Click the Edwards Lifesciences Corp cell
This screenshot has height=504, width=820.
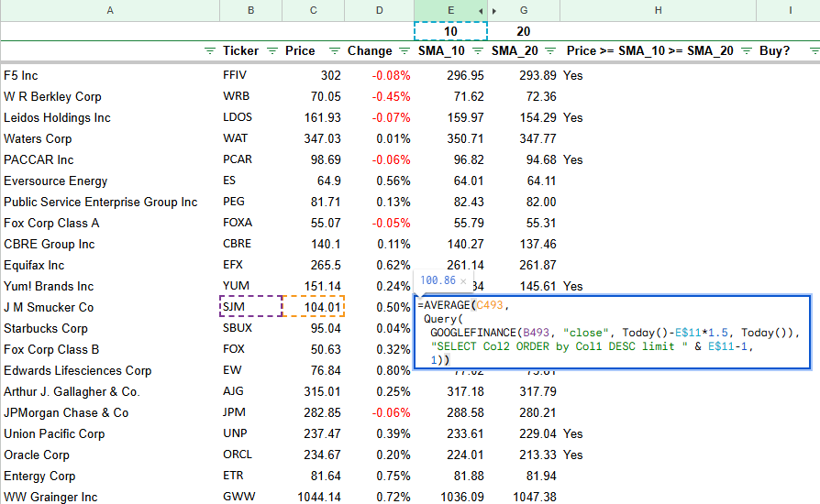click(110, 370)
